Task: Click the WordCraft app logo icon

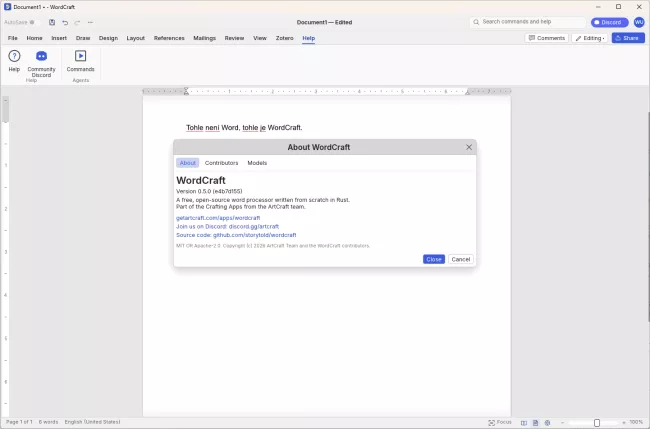Action: click(7, 7)
